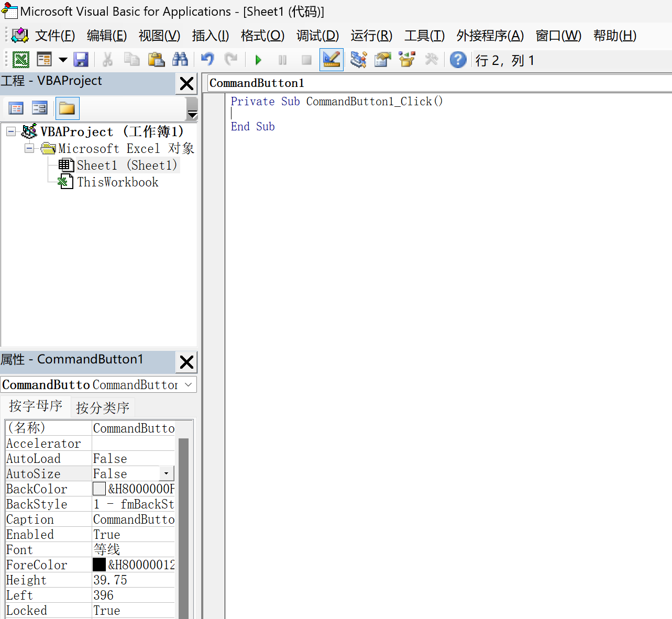Click the Redo arrow icon
This screenshot has height=619, width=672.
[231, 60]
